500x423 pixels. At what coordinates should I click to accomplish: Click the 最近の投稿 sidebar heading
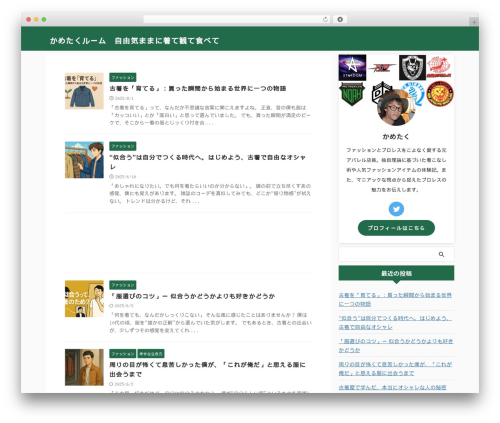[396, 273]
